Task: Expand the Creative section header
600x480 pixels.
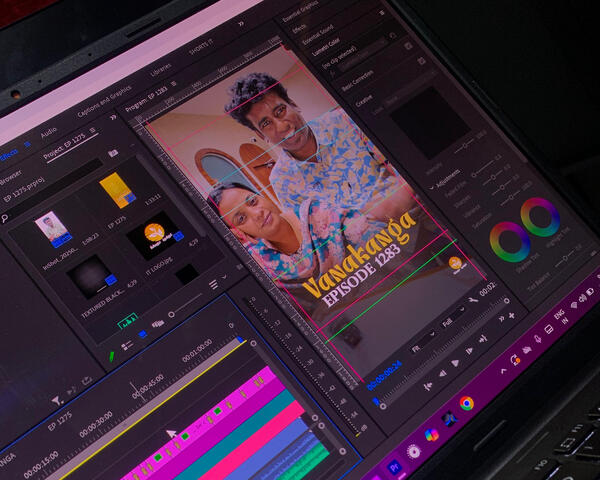Action: [364, 101]
